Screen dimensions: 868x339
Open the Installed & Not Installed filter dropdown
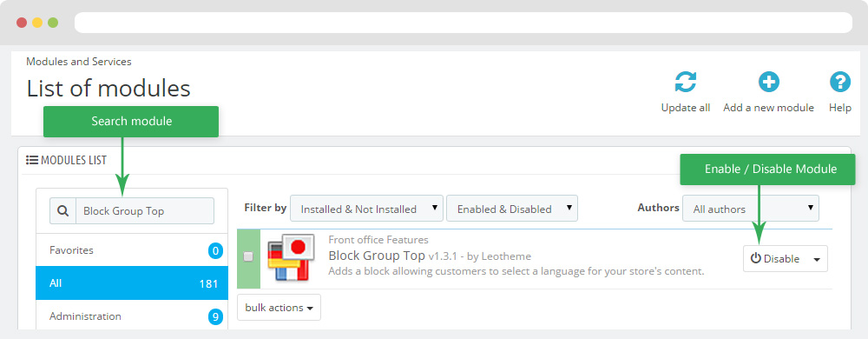pyautogui.click(x=366, y=209)
